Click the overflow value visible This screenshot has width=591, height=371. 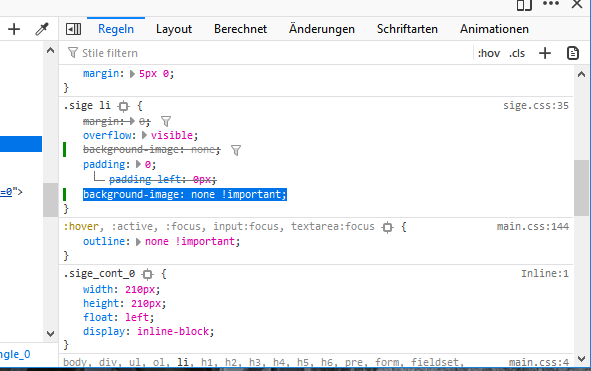(x=172, y=135)
